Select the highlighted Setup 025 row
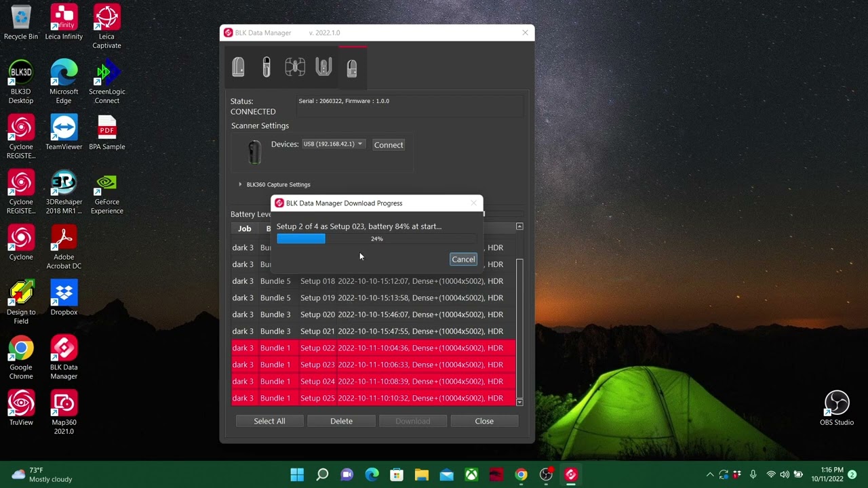Viewport: 868px width, 488px height. coord(373,398)
